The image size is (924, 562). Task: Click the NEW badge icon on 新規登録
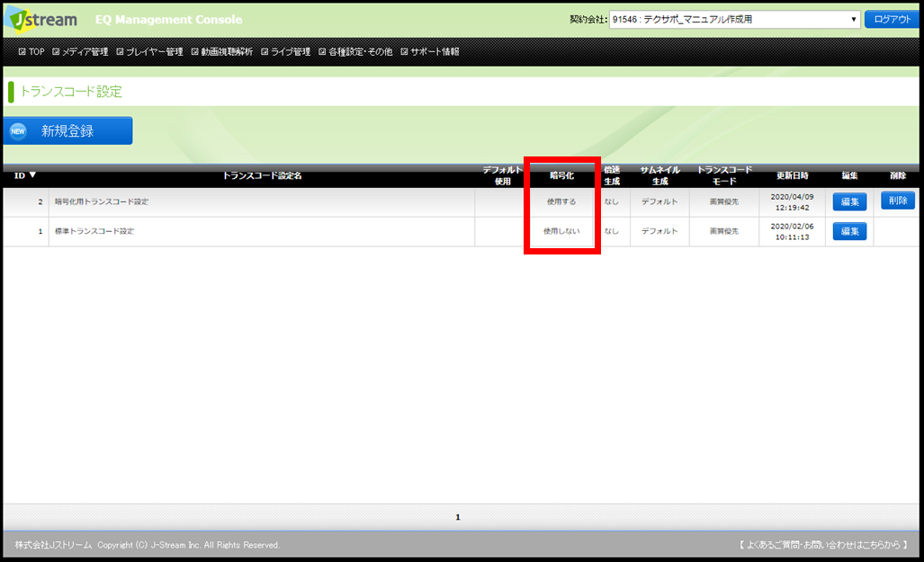click(18, 131)
